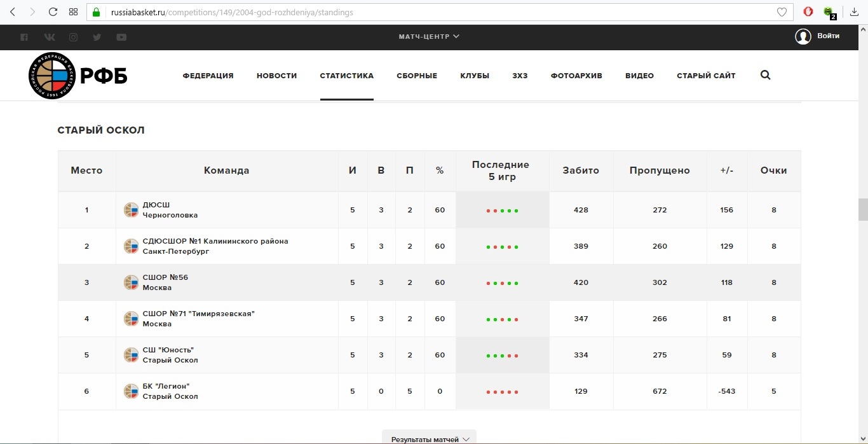Click the user avatar icon beside Войти
Screen dimensions: 868x444
click(x=803, y=36)
